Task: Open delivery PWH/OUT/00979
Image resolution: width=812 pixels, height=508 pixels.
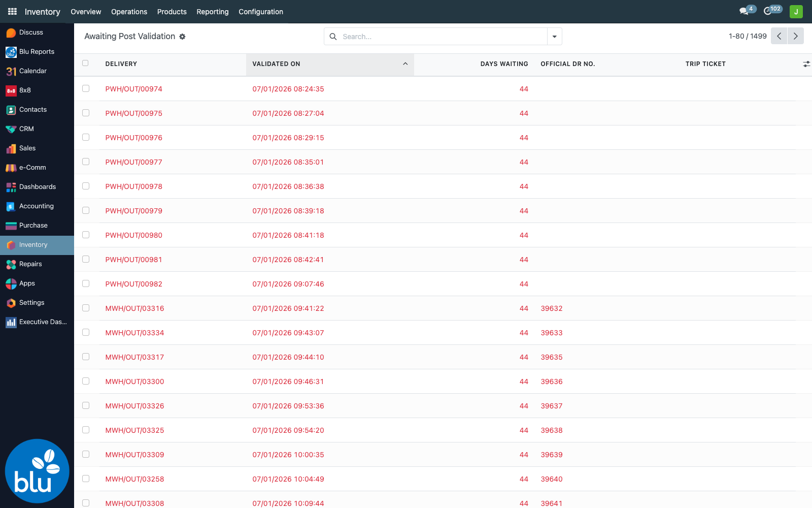Action: tap(134, 211)
